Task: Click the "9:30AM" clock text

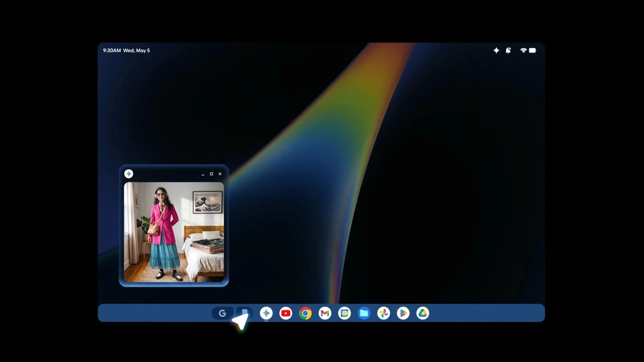Action: 112,50
